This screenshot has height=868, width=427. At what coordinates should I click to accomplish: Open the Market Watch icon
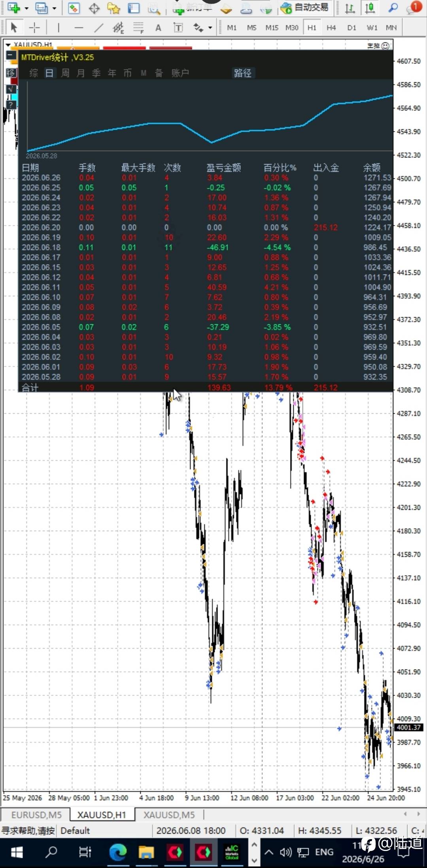coord(74,8)
